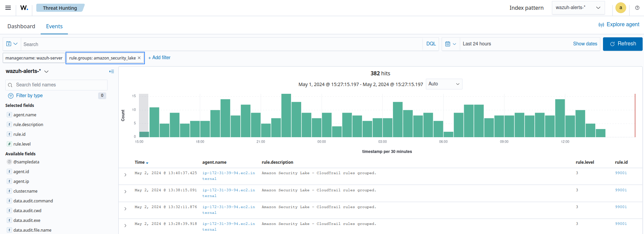This screenshot has width=644, height=234.
Task: Remove the amazon_security_lake filter
Action: tap(139, 58)
